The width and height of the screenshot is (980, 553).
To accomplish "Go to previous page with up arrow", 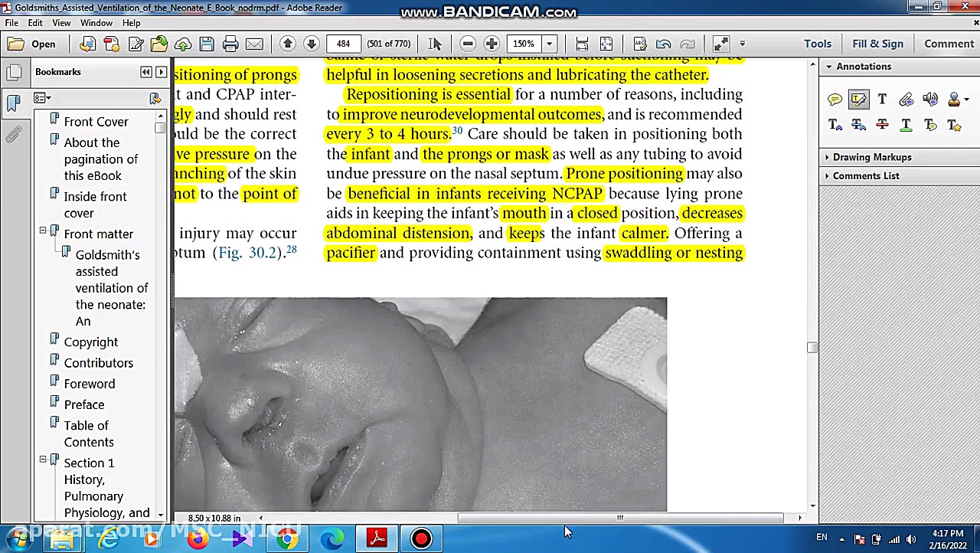I will (288, 44).
